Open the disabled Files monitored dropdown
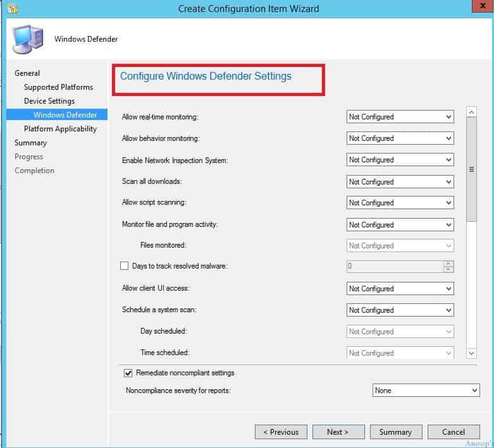 click(400, 246)
